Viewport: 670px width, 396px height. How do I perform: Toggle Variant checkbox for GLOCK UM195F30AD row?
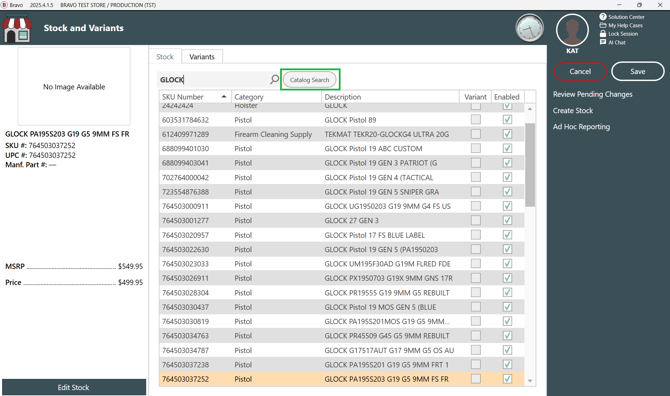coord(476,264)
